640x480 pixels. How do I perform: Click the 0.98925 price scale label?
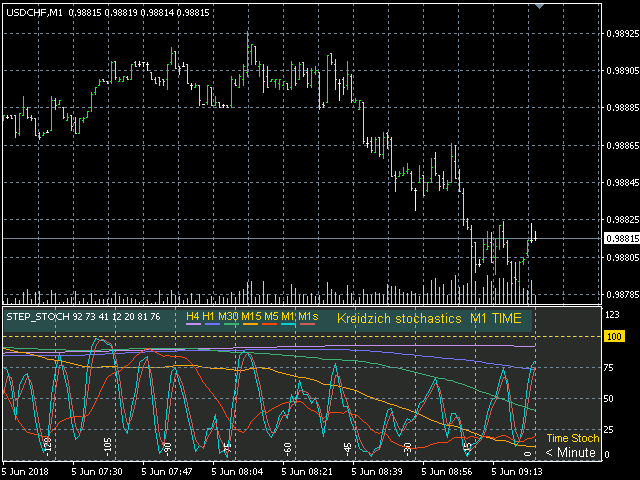pyautogui.click(x=620, y=34)
